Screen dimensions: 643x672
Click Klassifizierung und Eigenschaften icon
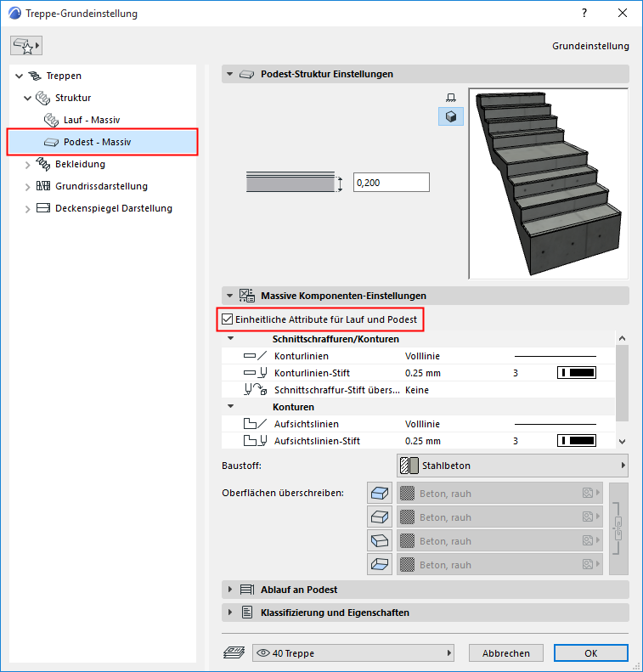point(246,613)
